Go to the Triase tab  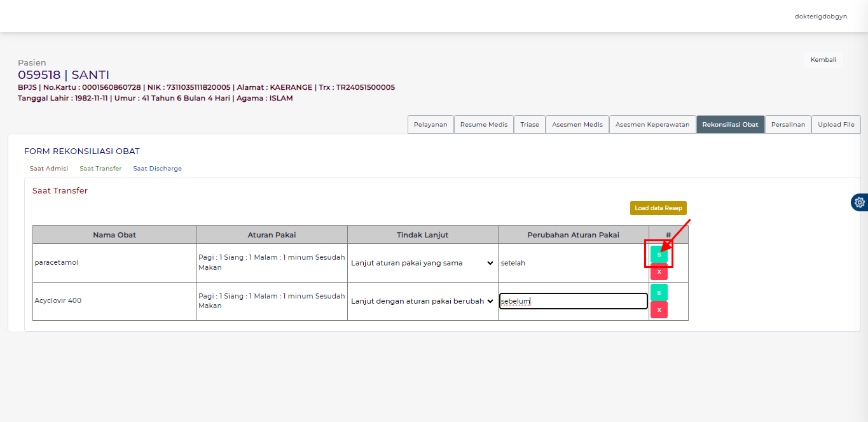coord(530,125)
